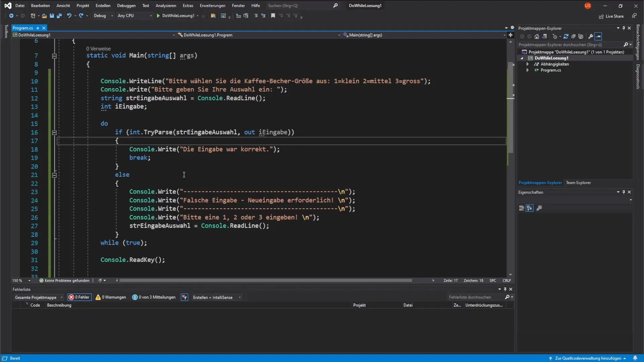Click the Uncomment selected lines icon
644x362 pixels.
tap(263, 16)
